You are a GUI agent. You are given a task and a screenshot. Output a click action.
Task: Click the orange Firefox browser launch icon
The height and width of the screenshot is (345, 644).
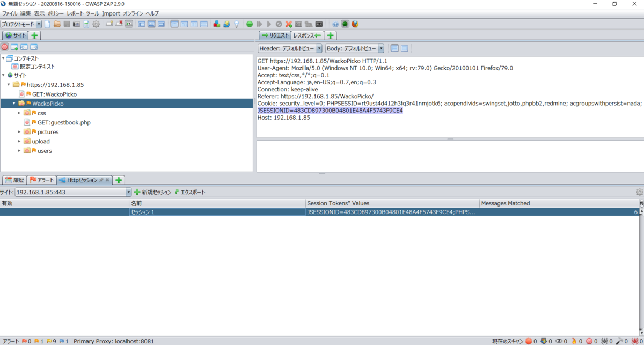[355, 24]
